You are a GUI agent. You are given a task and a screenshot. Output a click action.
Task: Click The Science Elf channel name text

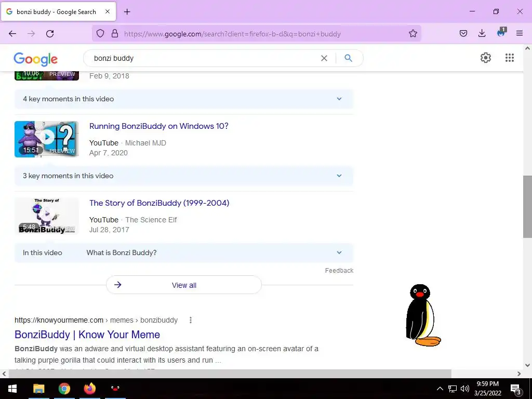click(151, 220)
